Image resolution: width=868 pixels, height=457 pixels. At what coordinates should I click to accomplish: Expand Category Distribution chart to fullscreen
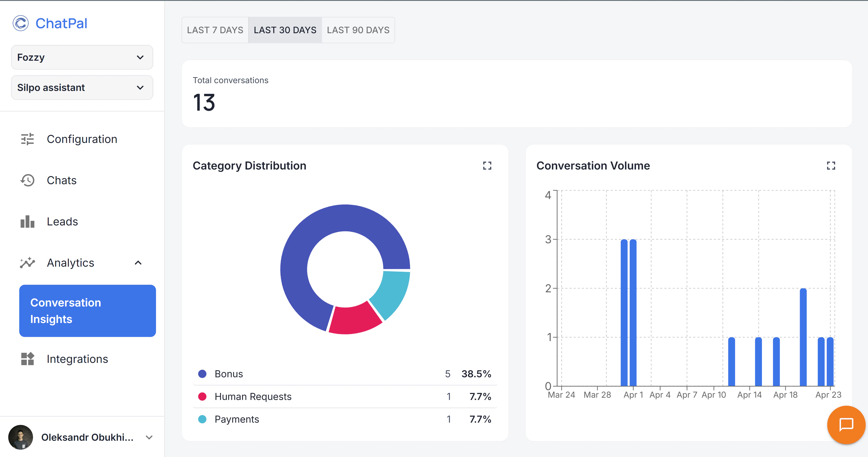[487, 165]
